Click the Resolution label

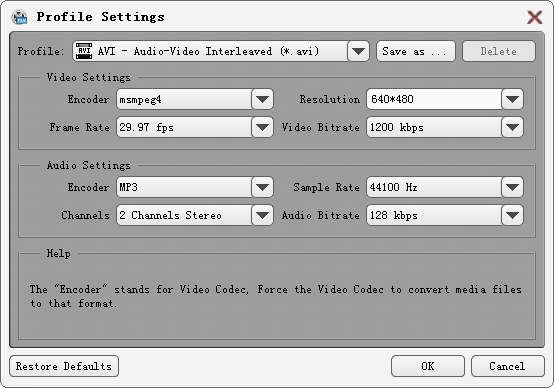[330, 99]
